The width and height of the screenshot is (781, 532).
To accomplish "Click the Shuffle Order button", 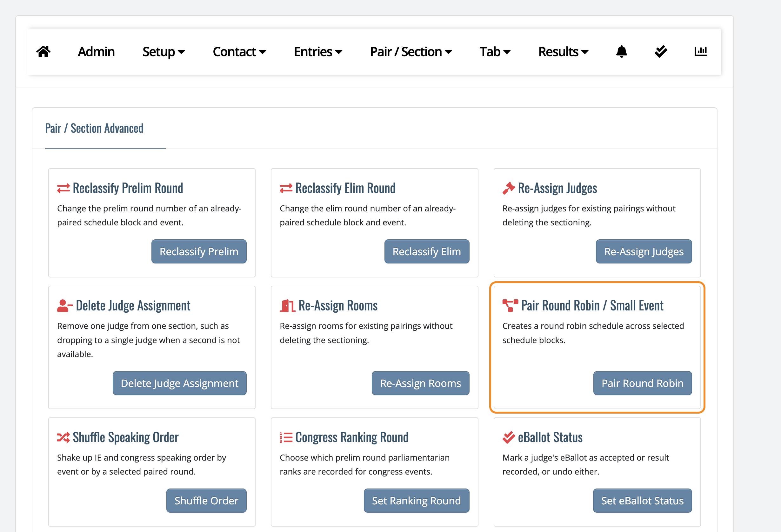I will [x=206, y=501].
